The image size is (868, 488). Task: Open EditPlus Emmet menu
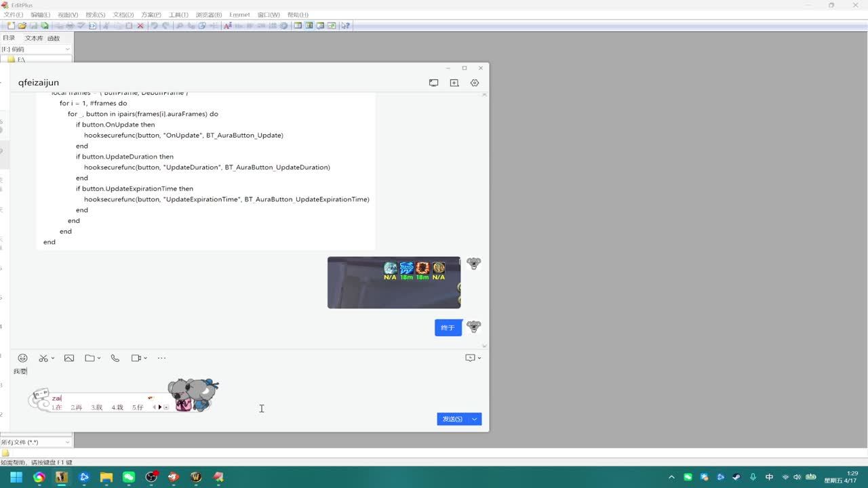(239, 15)
